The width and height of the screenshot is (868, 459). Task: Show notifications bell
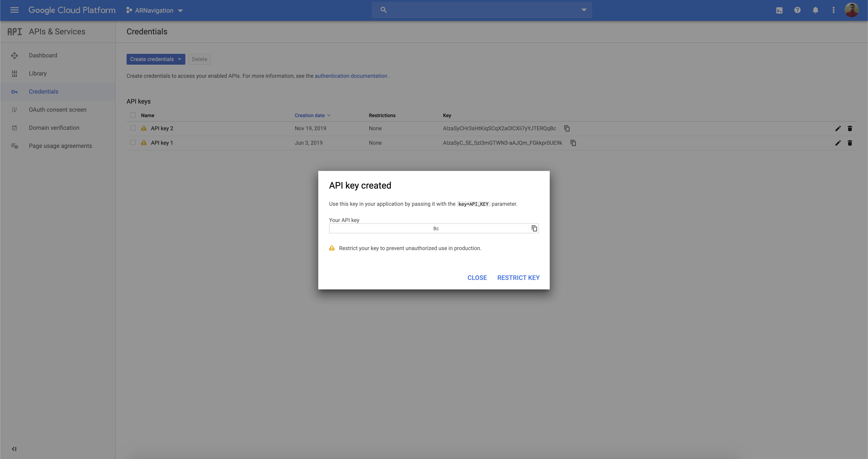click(815, 10)
